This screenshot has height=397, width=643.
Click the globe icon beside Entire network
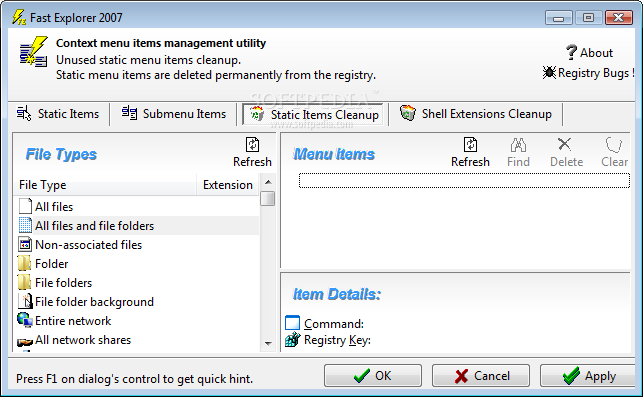pyautogui.click(x=25, y=320)
